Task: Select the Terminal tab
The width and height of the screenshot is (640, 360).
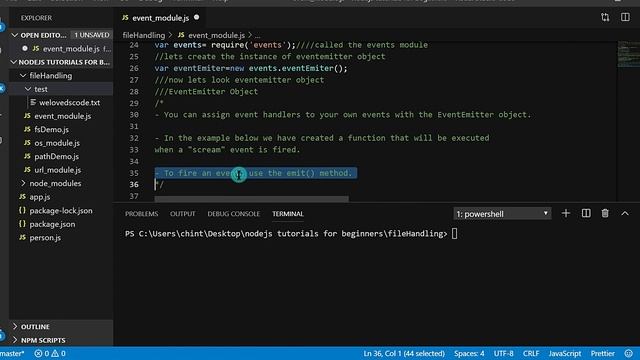Action: click(x=288, y=213)
